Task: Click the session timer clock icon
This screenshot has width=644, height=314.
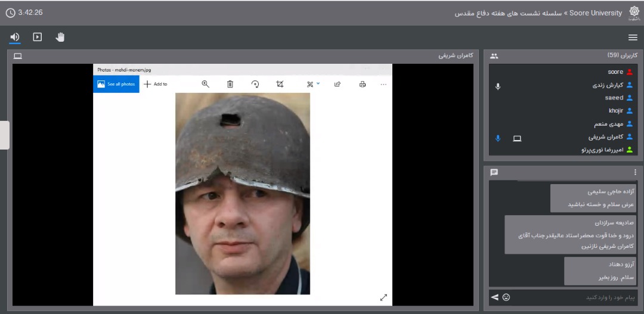Action: (10, 13)
